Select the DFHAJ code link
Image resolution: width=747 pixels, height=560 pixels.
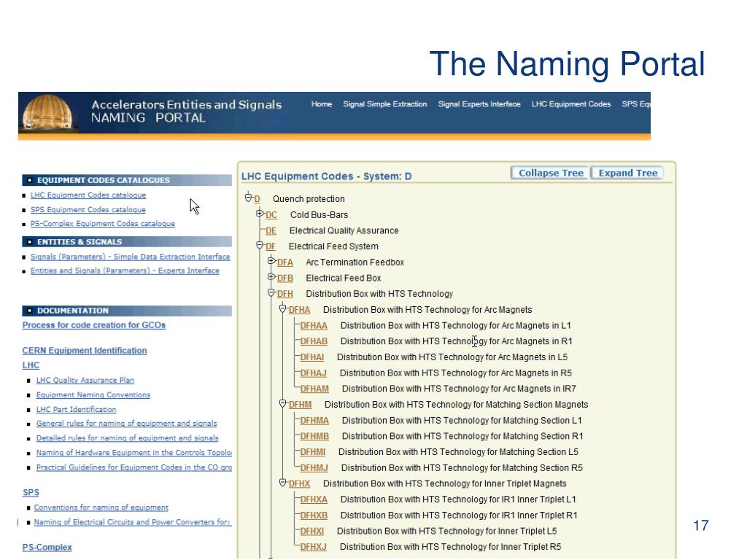314,373
